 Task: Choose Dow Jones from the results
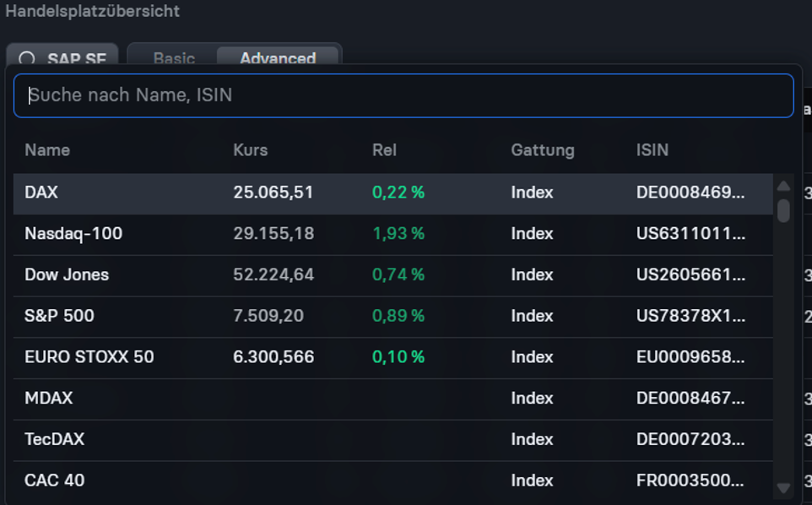tap(393, 274)
